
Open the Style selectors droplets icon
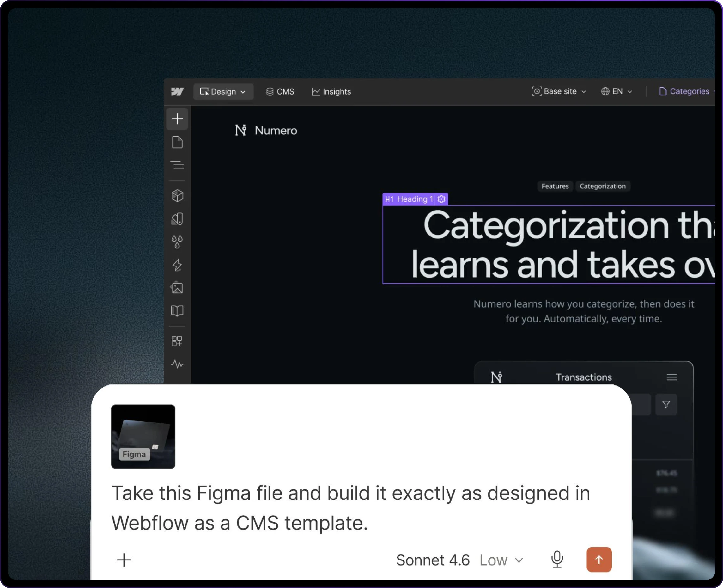pyautogui.click(x=177, y=242)
